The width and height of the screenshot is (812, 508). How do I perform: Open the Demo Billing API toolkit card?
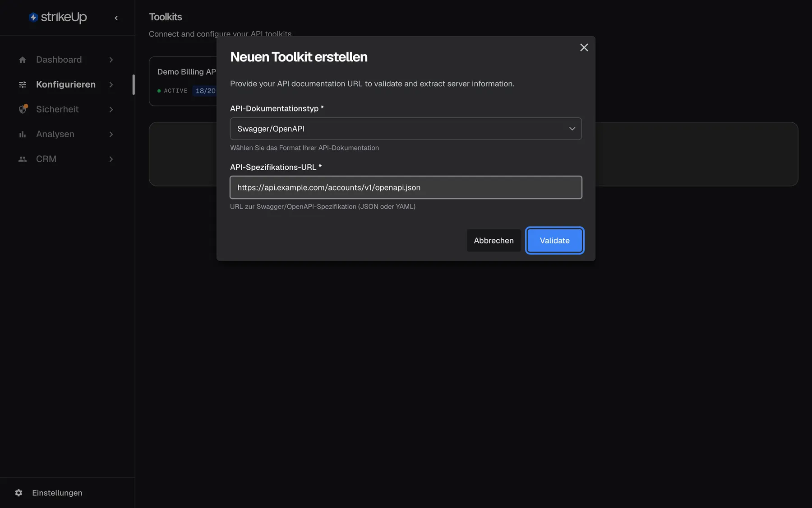(x=183, y=81)
